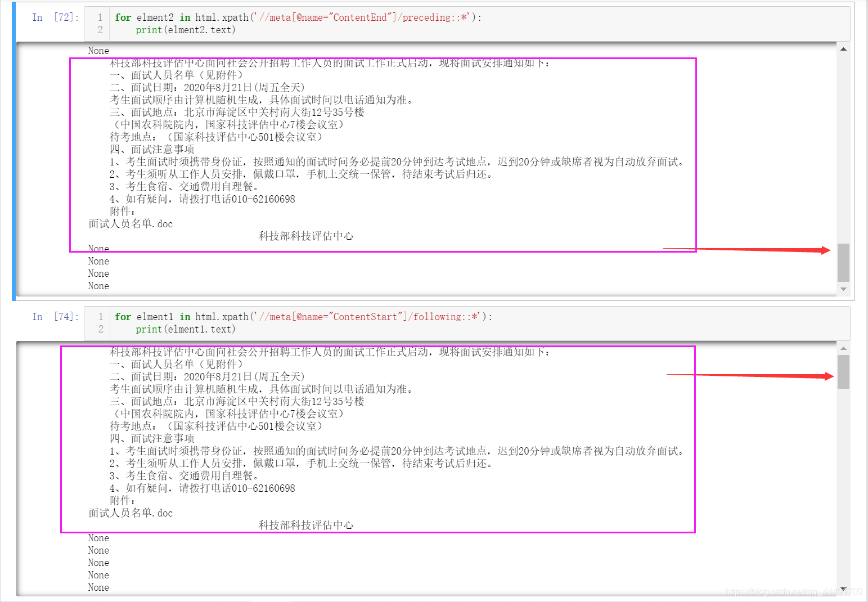Viewport: 868px width, 602px height.
Task: Click the up arrow of cell 74 output scrollbar
Action: pyautogui.click(x=843, y=348)
